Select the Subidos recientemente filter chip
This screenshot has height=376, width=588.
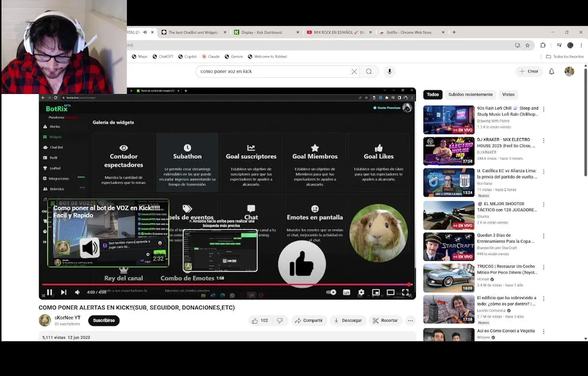click(470, 95)
